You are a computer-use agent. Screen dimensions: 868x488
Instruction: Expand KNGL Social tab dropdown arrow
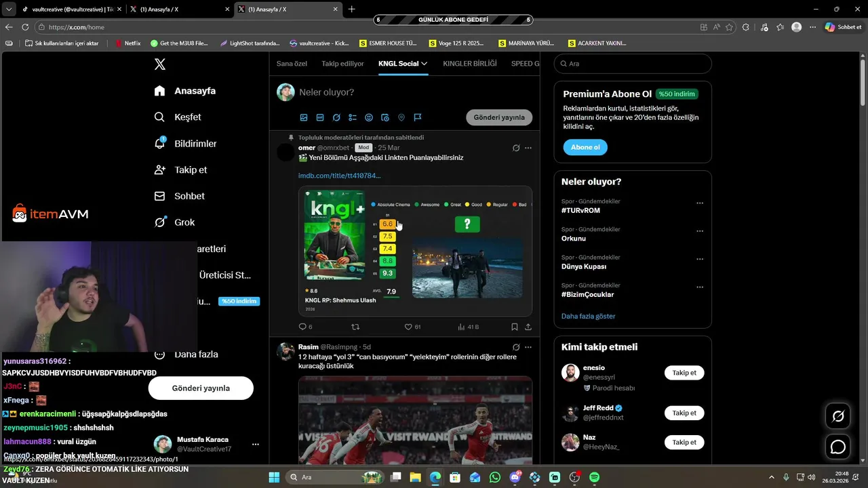pos(425,64)
